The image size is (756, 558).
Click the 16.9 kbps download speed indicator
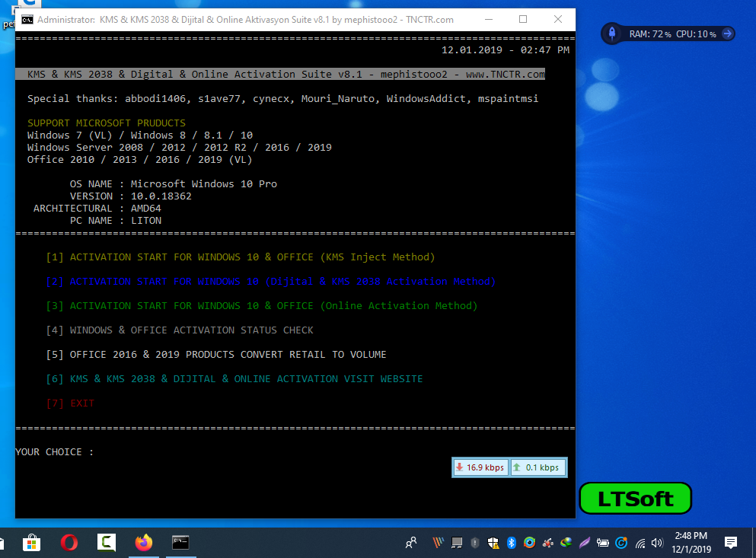(x=480, y=467)
